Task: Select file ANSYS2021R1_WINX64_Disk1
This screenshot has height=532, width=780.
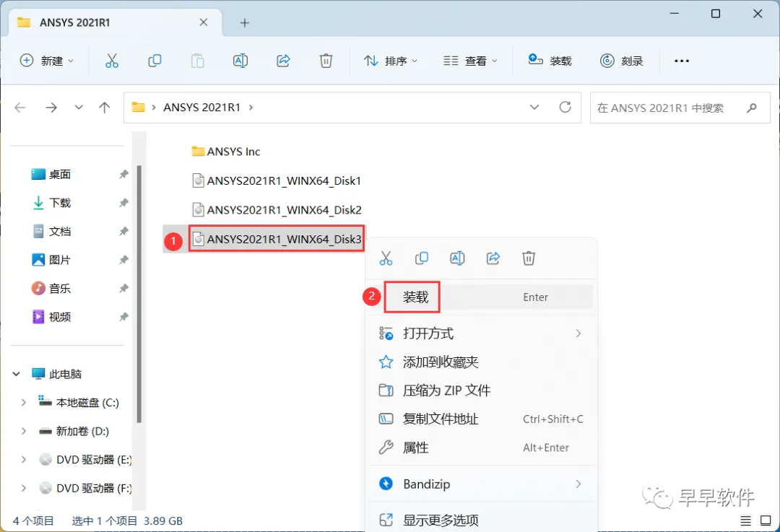Action: click(277, 180)
